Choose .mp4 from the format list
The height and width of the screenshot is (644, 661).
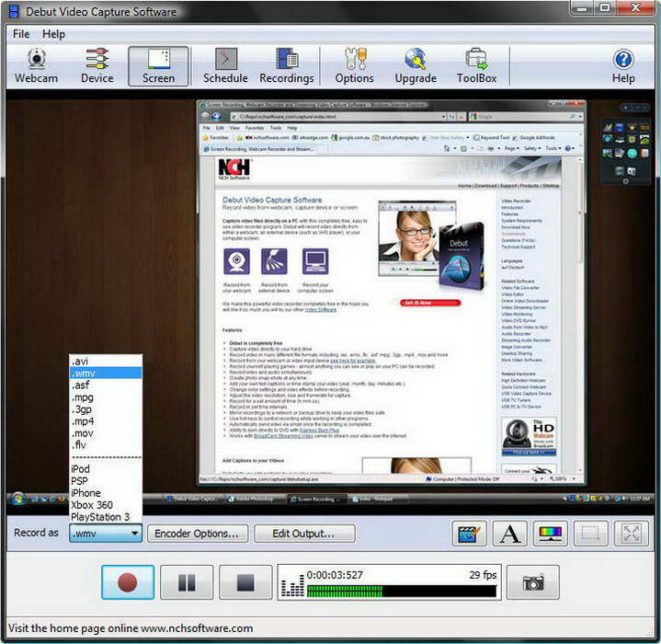[x=84, y=420]
